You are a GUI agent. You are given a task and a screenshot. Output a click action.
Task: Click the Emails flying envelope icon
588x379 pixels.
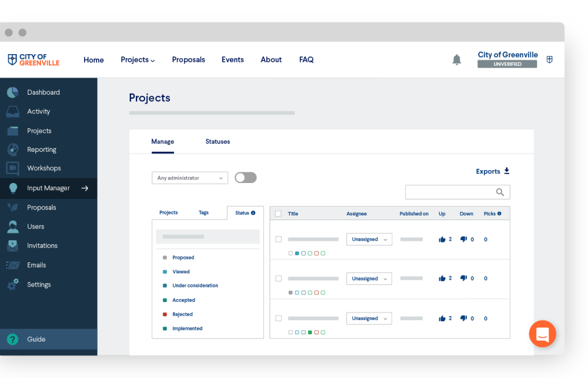(13, 265)
